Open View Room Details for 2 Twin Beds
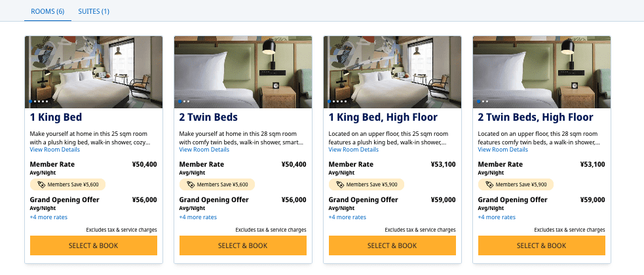 [204, 150]
